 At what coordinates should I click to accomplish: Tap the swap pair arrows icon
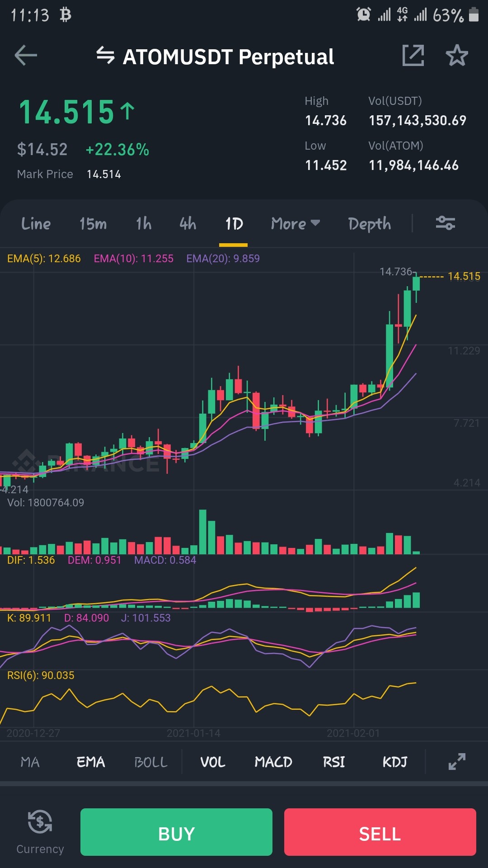[x=105, y=56]
